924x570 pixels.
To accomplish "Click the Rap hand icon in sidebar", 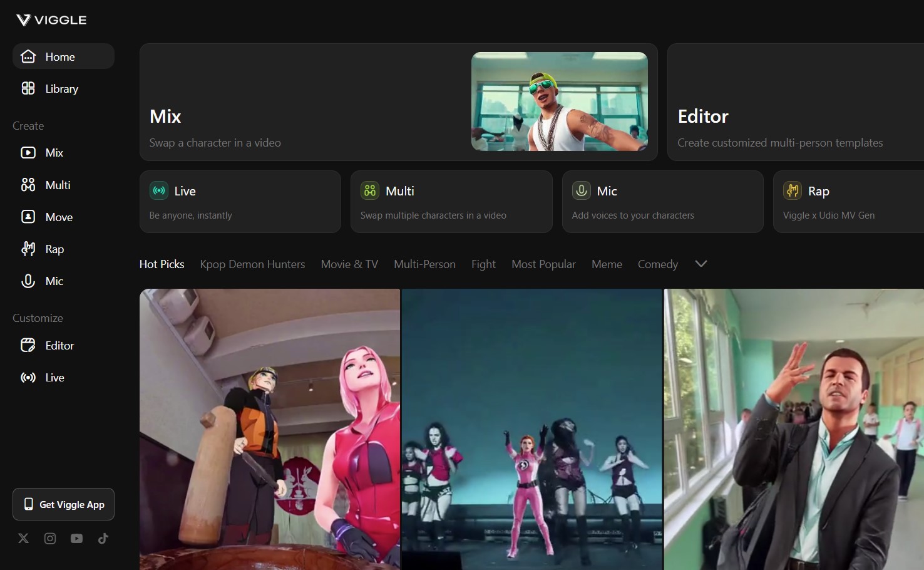I will point(28,249).
